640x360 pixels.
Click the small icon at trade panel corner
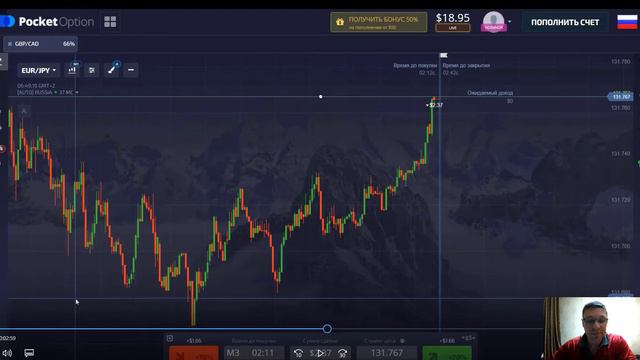click(x=170, y=338)
